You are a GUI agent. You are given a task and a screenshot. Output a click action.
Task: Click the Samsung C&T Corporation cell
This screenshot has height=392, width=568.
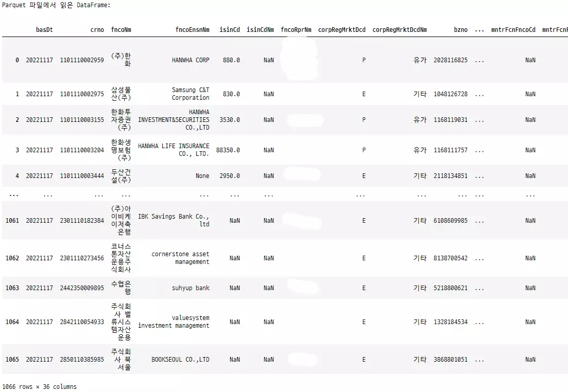point(191,94)
